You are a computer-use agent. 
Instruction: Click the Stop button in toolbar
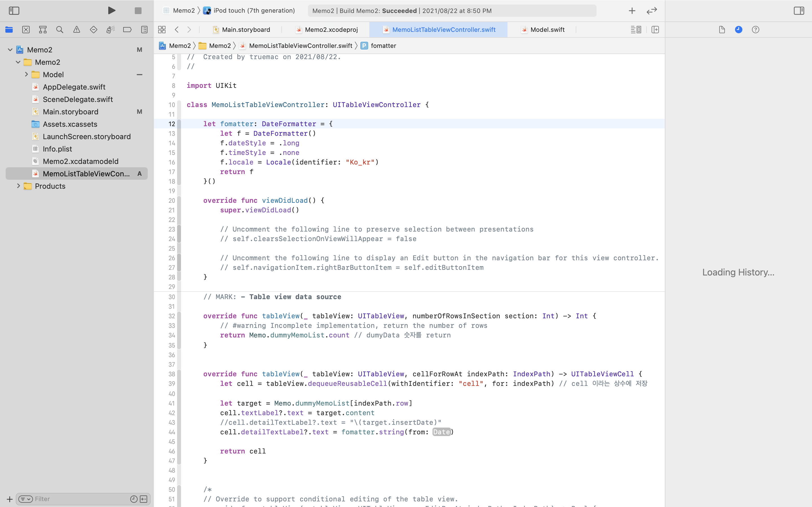point(138,11)
